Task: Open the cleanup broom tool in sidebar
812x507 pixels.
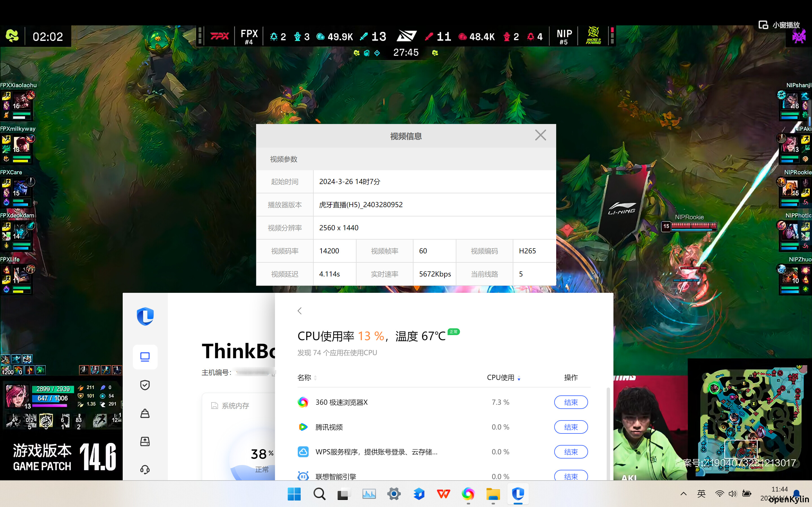Action: tap(145, 413)
